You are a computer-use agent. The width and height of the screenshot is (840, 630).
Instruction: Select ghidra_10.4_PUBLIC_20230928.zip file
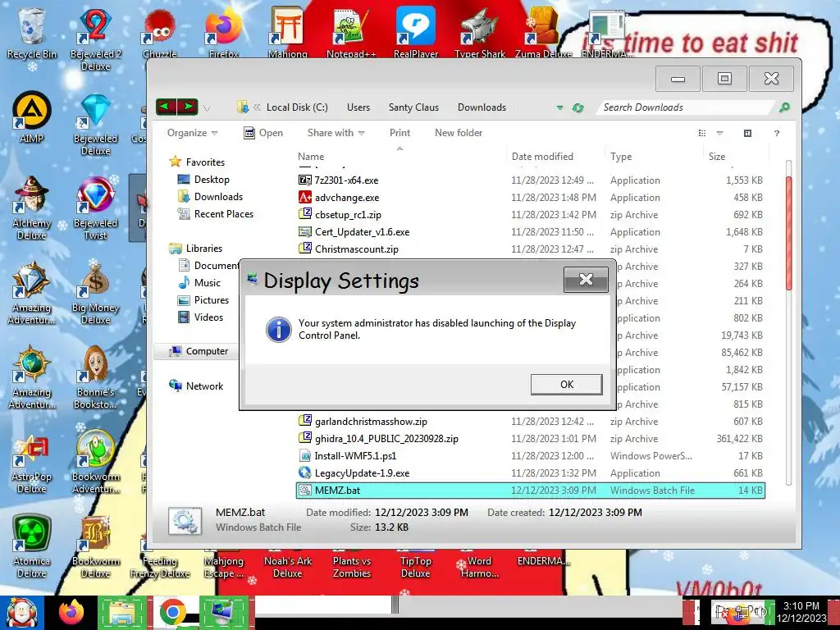click(x=531, y=438)
